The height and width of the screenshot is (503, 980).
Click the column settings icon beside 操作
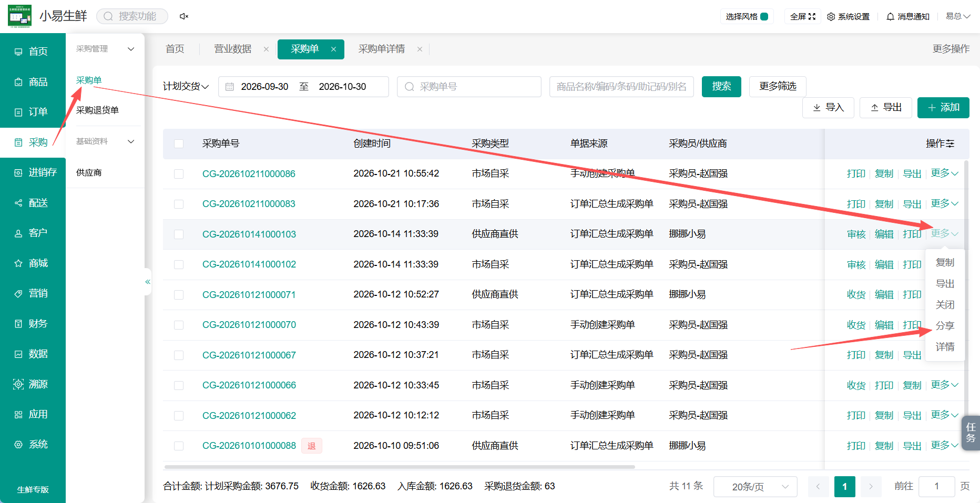click(950, 144)
